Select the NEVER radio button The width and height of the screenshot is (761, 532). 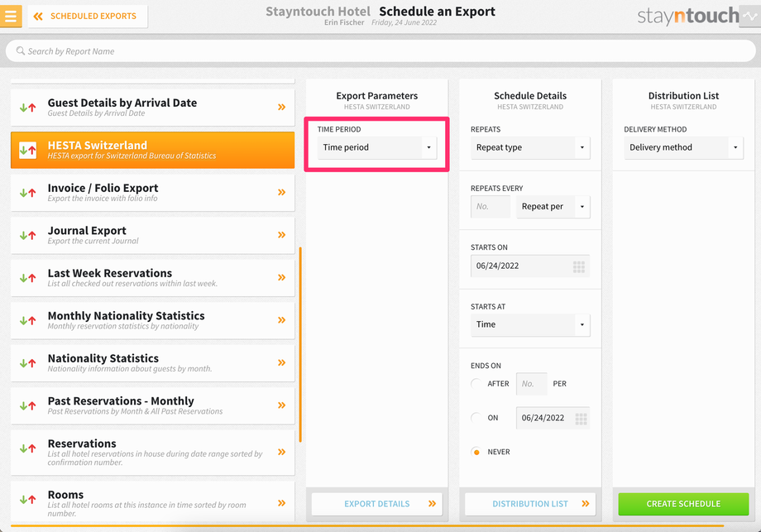point(476,452)
